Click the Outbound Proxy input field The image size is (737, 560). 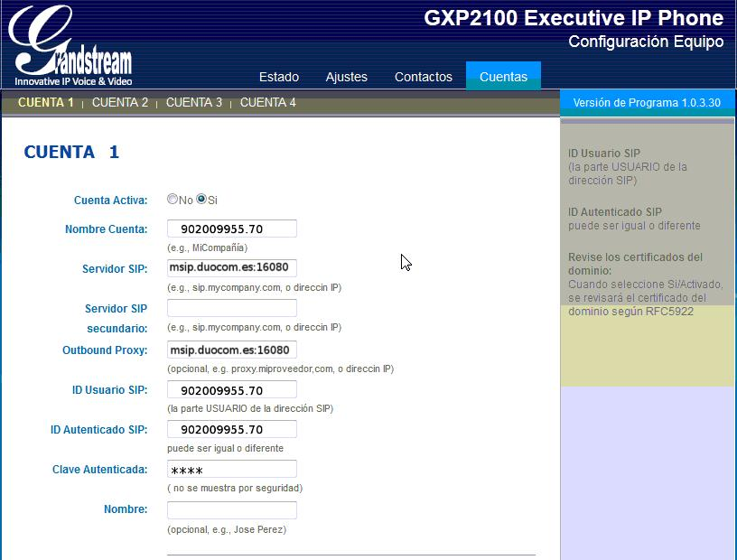coord(231,350)
